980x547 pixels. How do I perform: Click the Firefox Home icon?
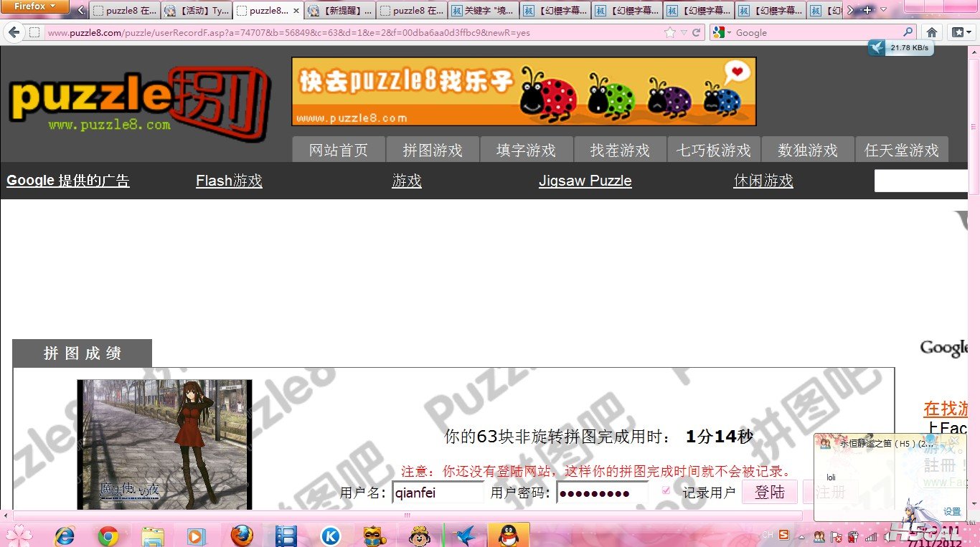point(931,32)
